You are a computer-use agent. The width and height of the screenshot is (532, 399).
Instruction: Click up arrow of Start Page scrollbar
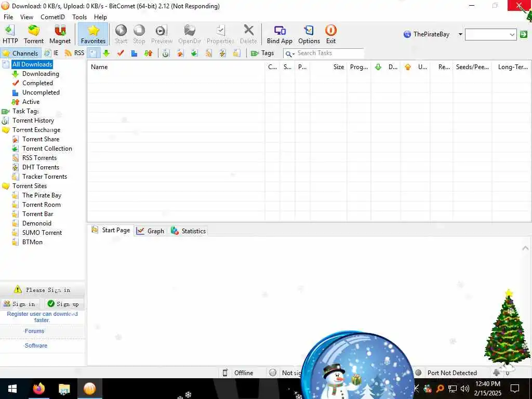coord(525,248)
